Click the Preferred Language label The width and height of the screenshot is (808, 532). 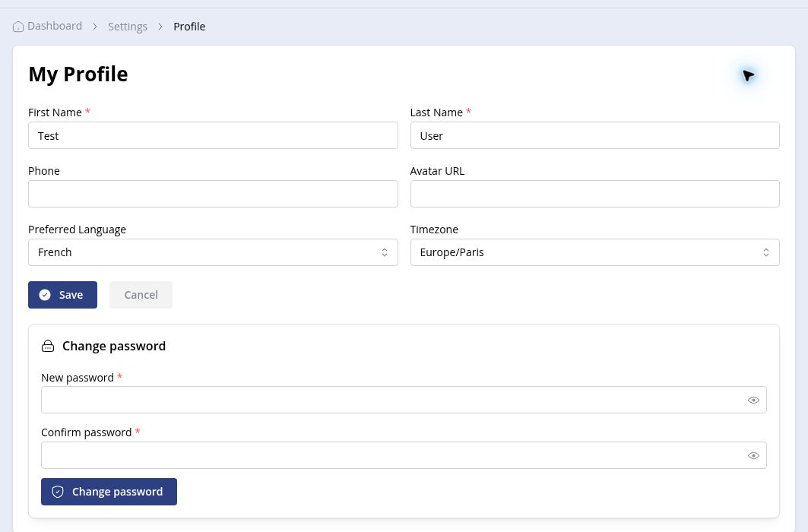[78, 230]
